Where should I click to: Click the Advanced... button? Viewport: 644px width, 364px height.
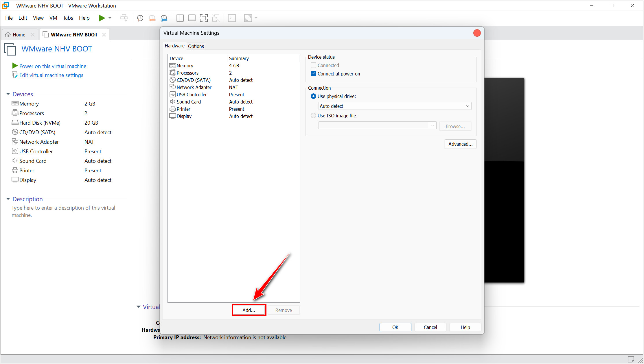(460, 144)
